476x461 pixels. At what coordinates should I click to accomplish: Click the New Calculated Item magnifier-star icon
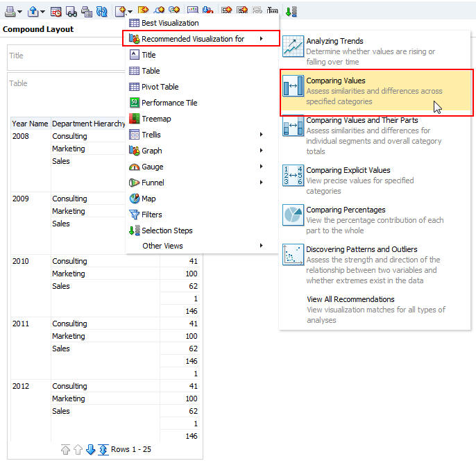[159, 10]
